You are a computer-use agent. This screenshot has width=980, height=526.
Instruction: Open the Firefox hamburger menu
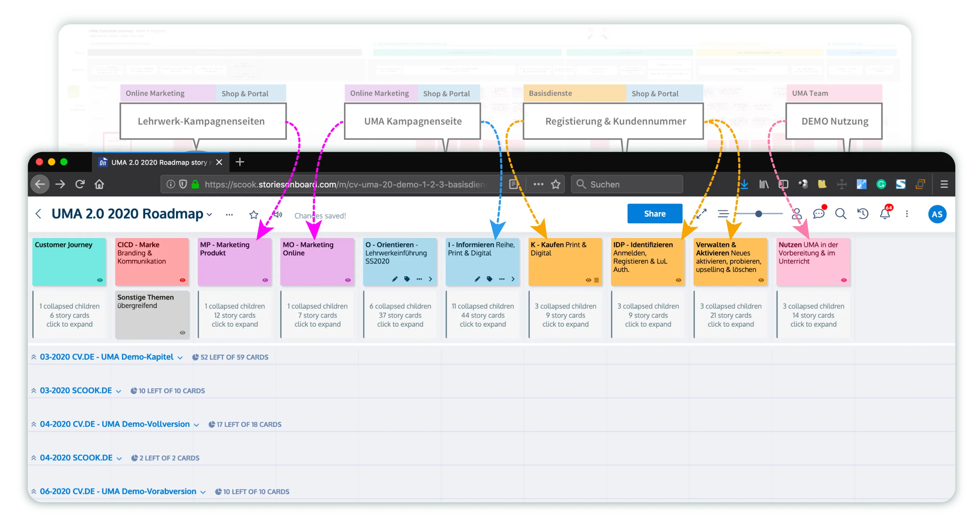click(944, 184)
